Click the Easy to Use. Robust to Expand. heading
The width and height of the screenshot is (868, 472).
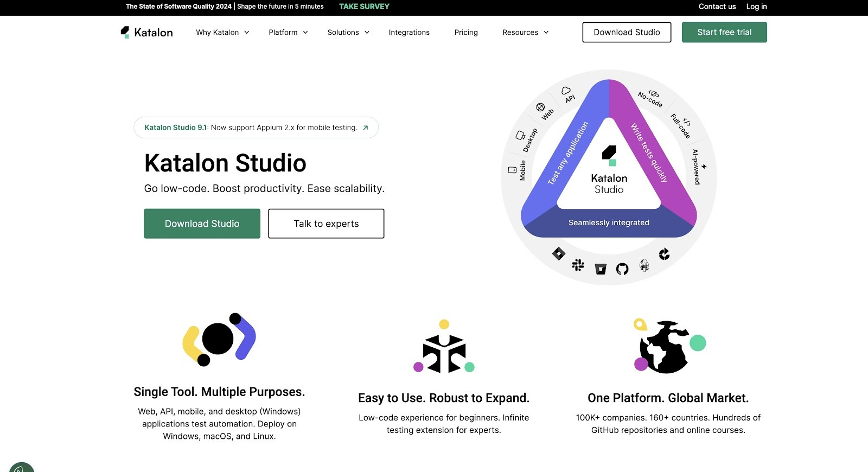(444, 398)
